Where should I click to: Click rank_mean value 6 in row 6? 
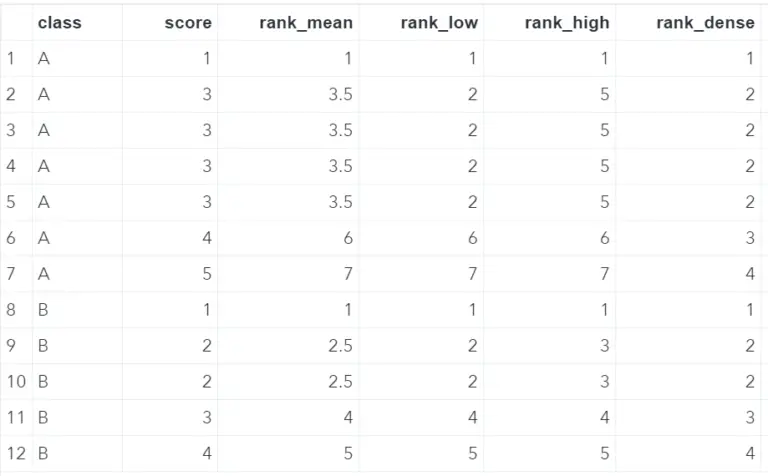[348, 238]
